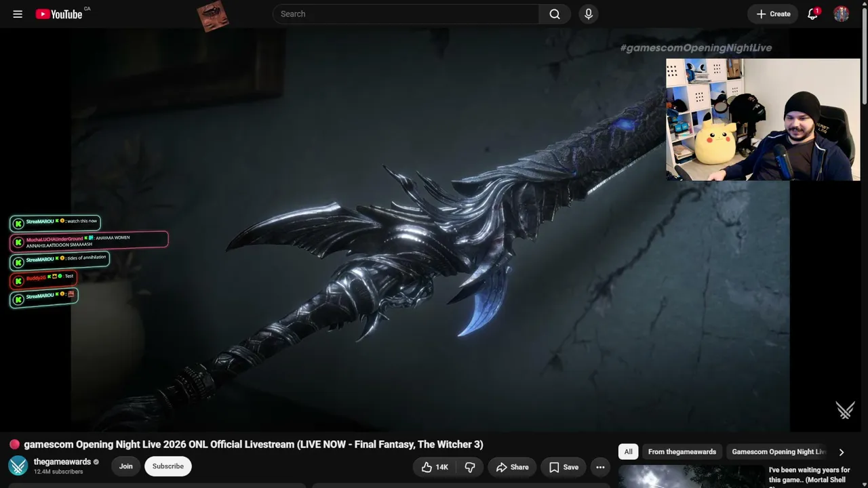This screenshot has height=488, width=868.
Task: Join the thegameawards channel membership
Action: (x=126, y=466)
